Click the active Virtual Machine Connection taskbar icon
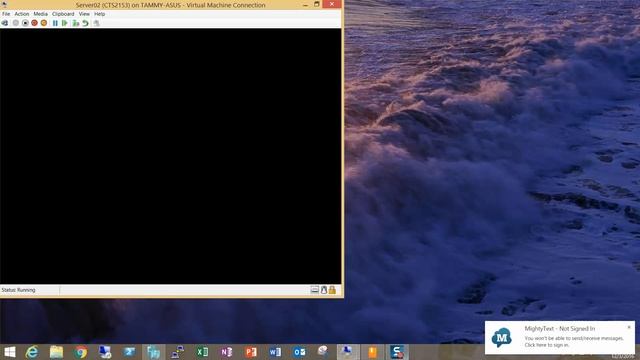640x360 pixels. pyautogui.click(x=348, y=352)
